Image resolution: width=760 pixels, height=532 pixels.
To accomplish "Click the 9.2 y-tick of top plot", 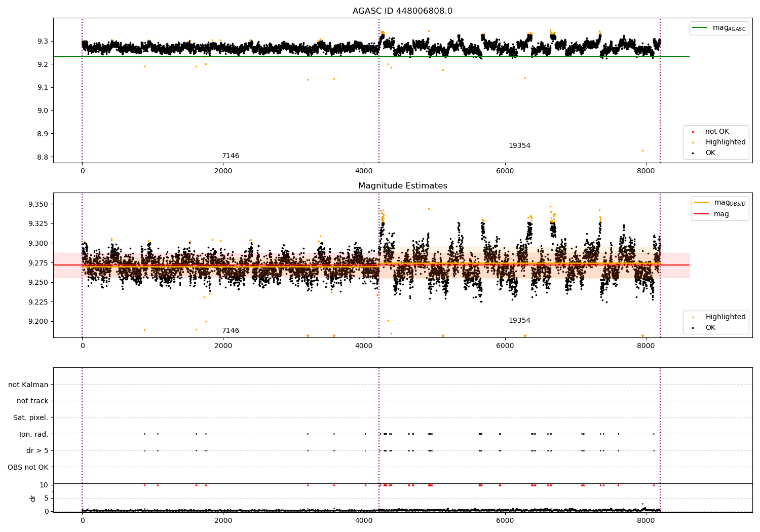I will [x=43, y=64].
